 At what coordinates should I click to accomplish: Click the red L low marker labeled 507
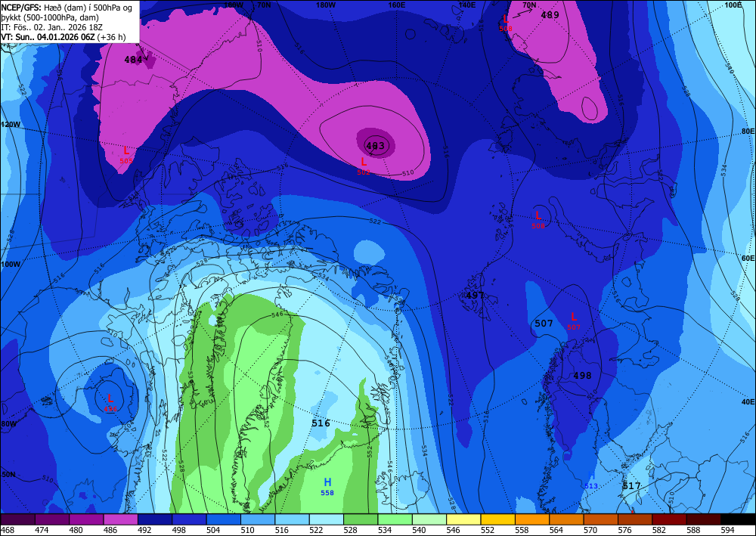(574, 317)
